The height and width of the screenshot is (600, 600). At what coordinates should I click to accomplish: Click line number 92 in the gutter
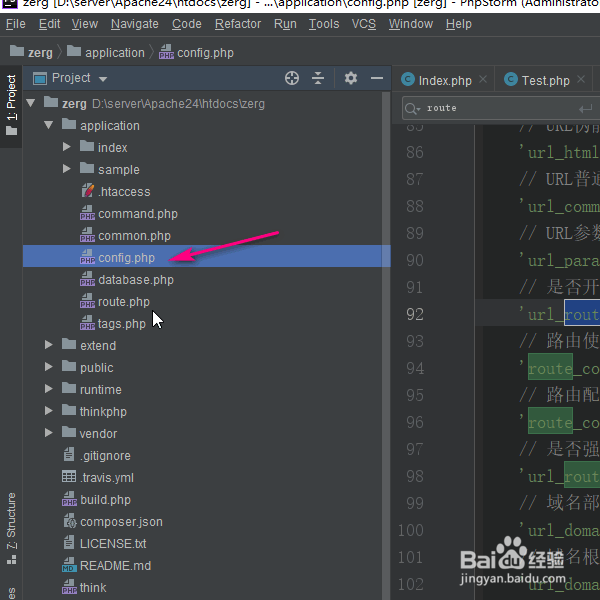[415, 315]
